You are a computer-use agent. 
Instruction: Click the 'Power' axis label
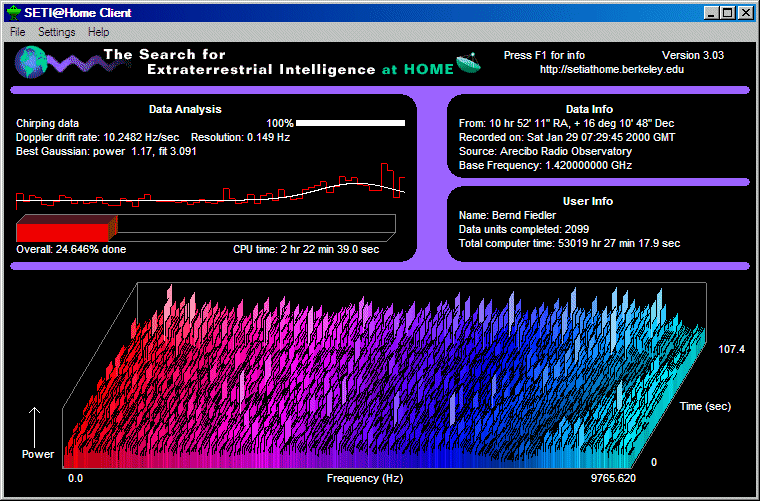click(x=37, y=454)
